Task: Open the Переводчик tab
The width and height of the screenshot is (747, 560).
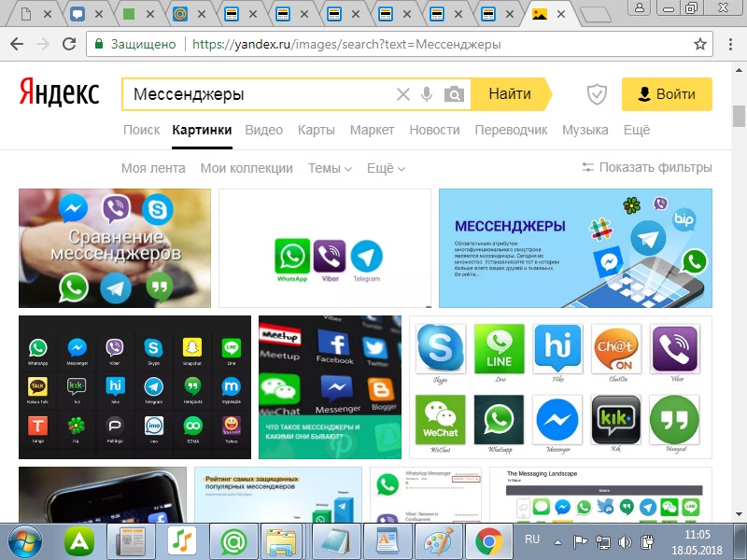Action: coord(511,130)
